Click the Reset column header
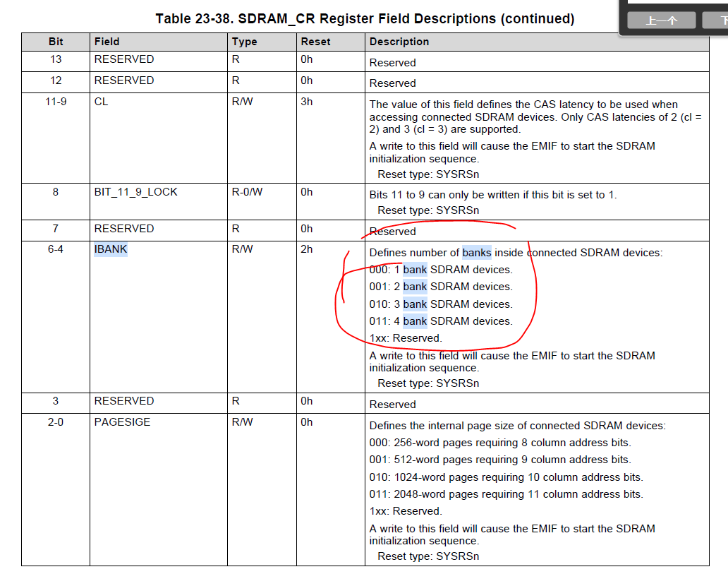728x586 pixels. tap(315, 42)
